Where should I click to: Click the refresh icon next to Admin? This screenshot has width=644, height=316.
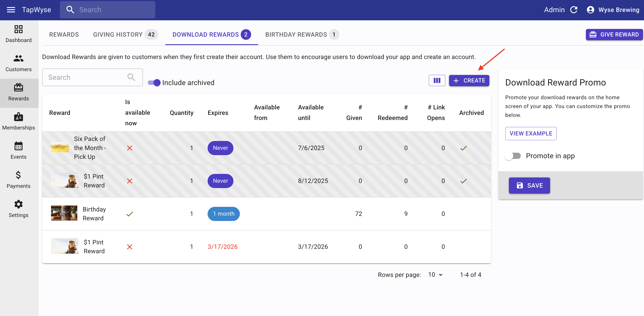pos(574,10)
